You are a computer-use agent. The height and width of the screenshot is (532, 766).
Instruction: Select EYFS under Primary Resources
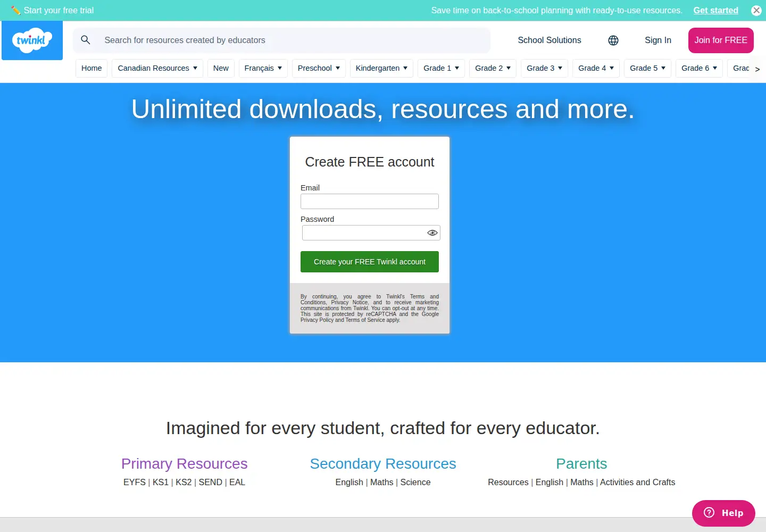(x=135, y=482)
